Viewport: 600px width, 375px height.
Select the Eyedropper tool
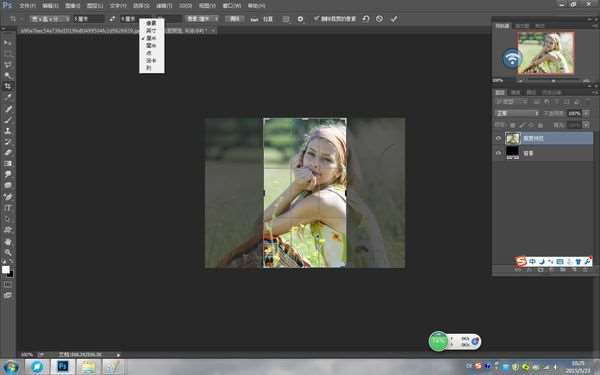pyautogui.click(x=8, y=97)
